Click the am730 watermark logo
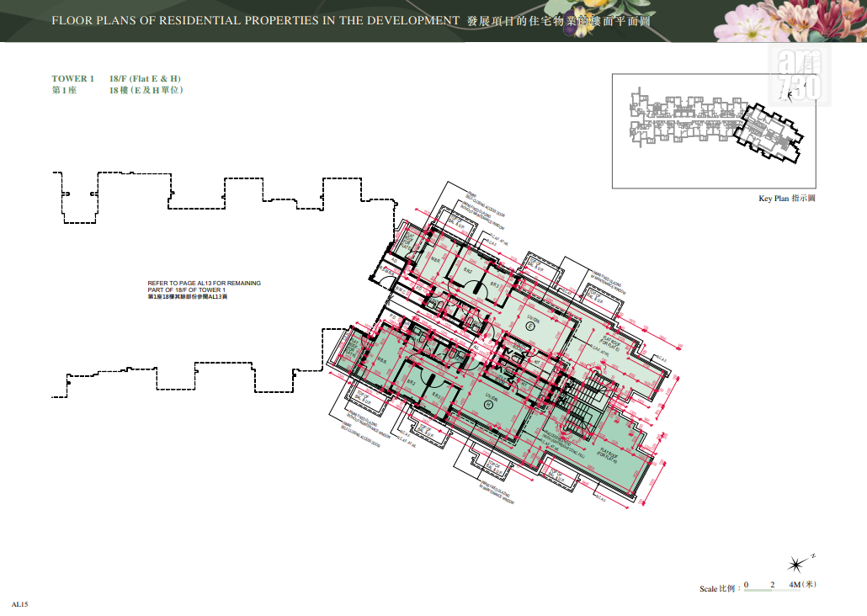 (799, 75)
